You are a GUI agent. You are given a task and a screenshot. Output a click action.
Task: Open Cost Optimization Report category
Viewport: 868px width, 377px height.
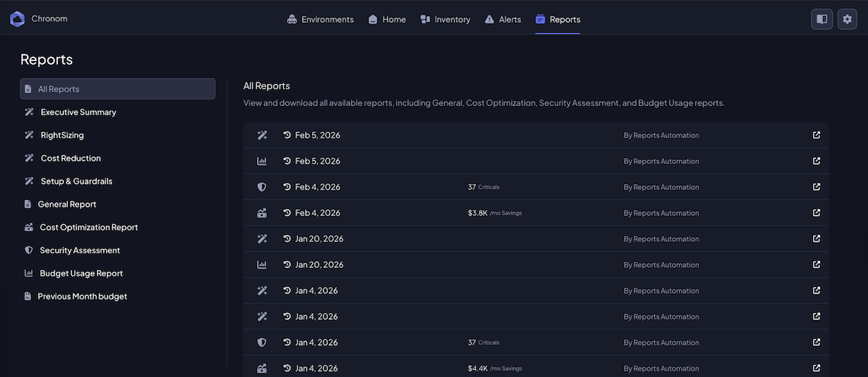[x=88, y=227]
